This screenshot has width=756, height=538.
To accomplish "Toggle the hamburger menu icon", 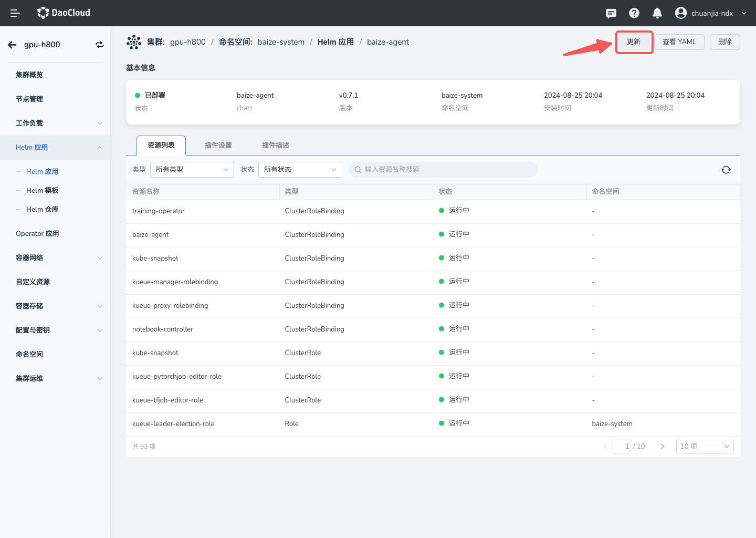I will pos(15,13).
